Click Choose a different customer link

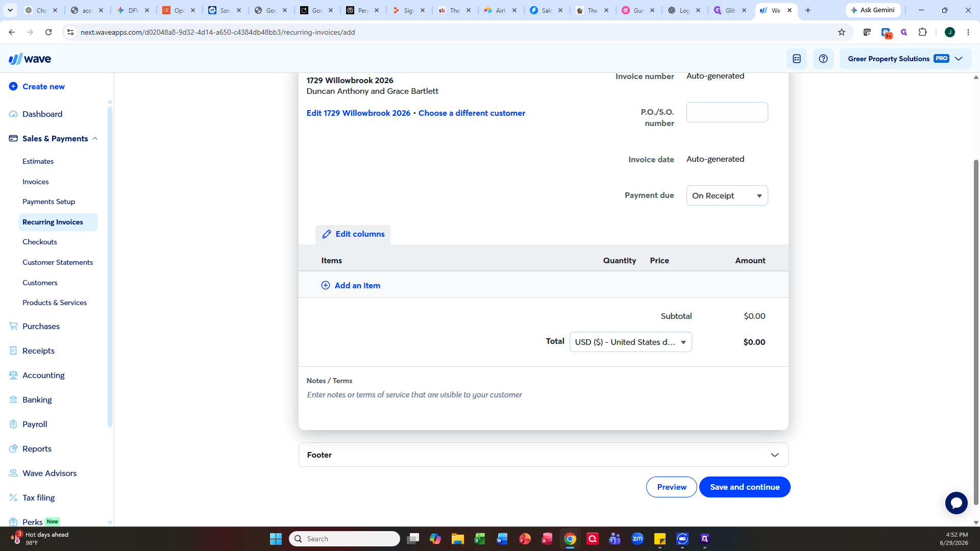(472, 113)
